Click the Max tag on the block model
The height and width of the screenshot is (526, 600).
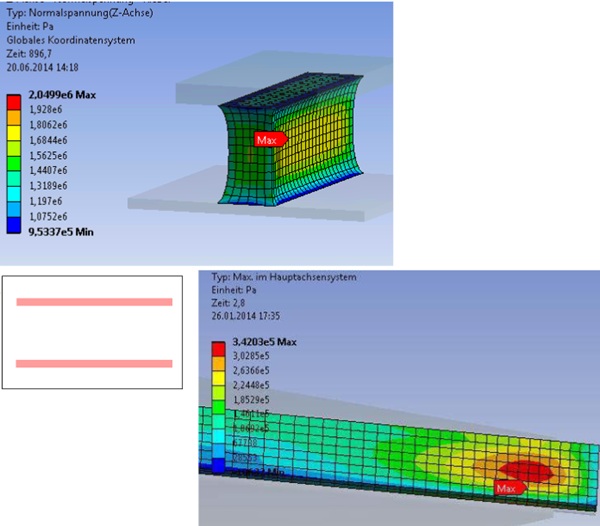(x=271, y=140)
